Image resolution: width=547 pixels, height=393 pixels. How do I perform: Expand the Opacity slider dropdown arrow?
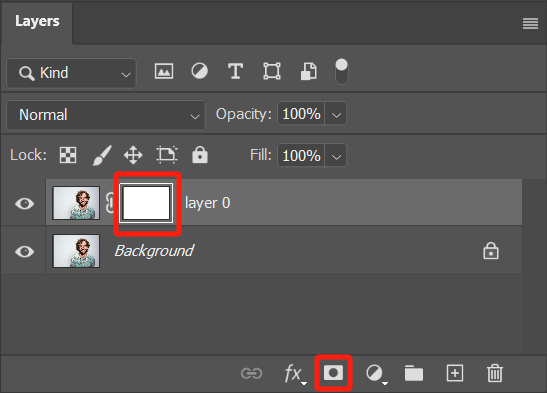coord(336,114)
